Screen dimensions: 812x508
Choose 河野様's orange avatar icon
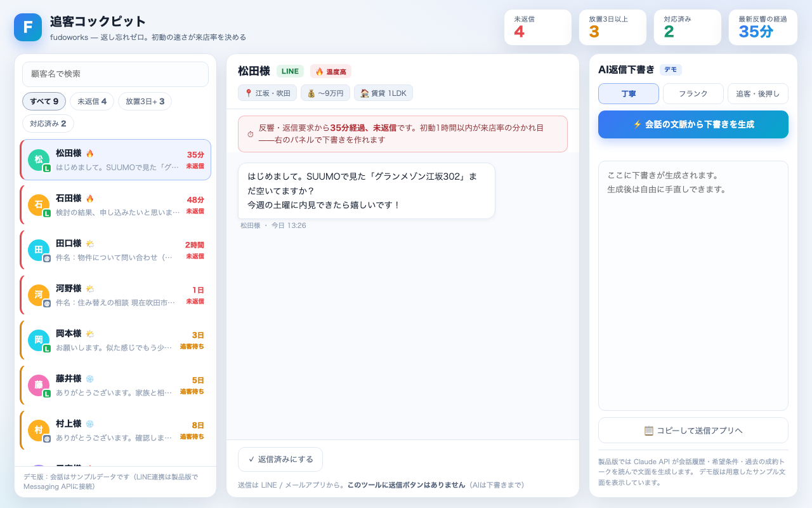click(x=39, y=295)
